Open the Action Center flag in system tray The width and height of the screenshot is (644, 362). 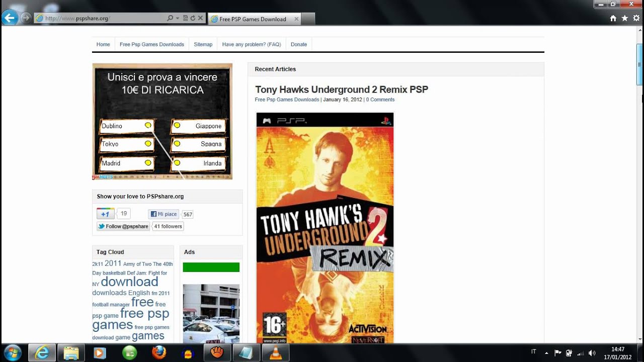[x=557, y=353]
